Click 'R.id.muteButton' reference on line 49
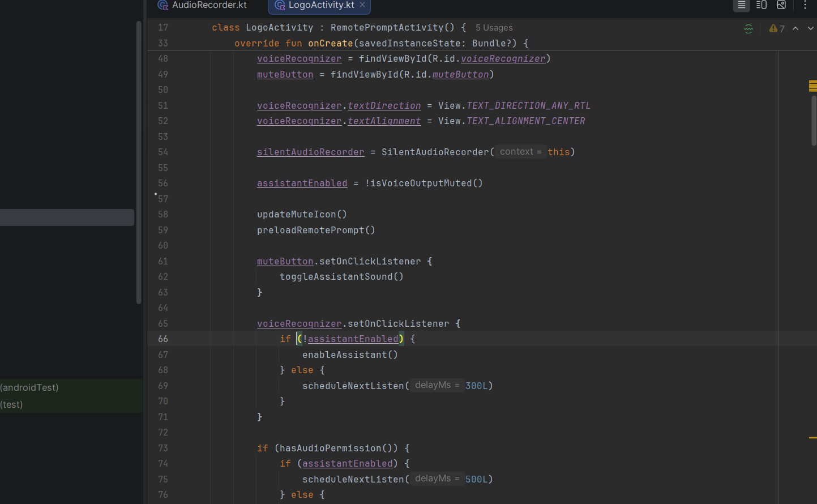 click(x=446, y=74)
